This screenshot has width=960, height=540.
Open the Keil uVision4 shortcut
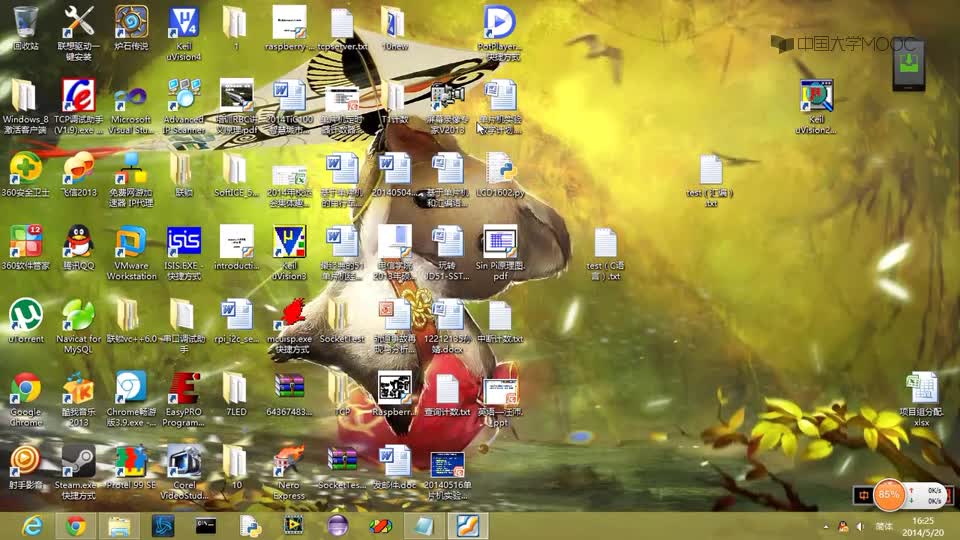click(184, 34)
